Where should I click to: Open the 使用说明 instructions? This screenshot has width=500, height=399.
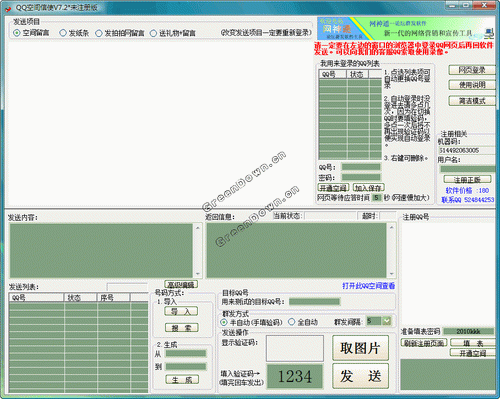pyautogui.click(x=472, y=85)
